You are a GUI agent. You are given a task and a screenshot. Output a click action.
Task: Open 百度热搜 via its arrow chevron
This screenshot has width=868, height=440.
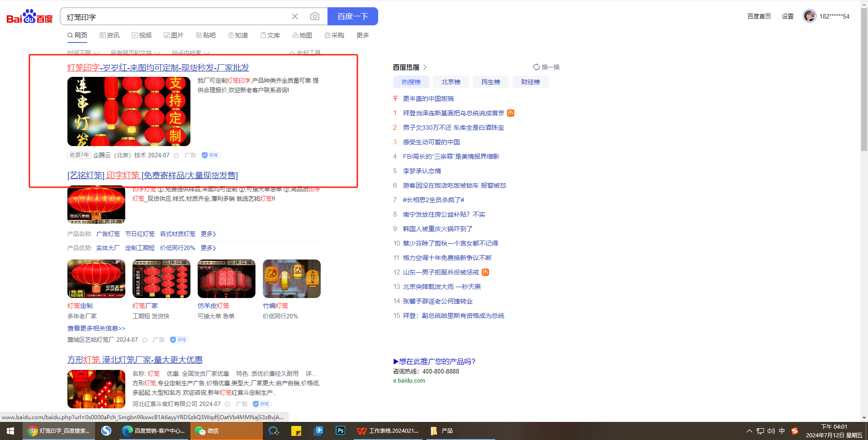point(425,67)
